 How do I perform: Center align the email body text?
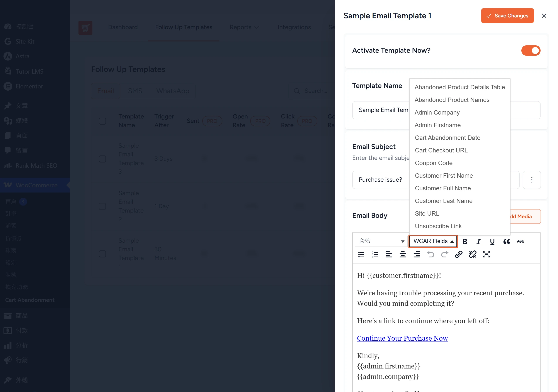point(403,254)
